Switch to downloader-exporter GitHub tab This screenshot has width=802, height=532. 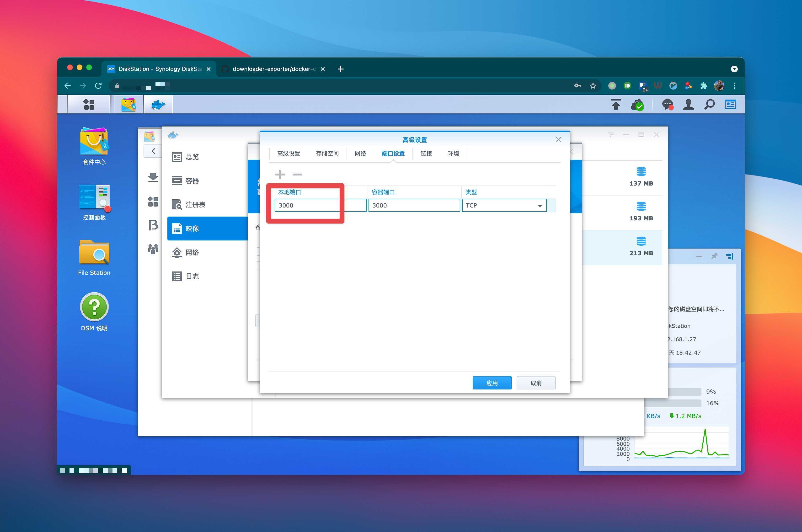click(273, 69)
